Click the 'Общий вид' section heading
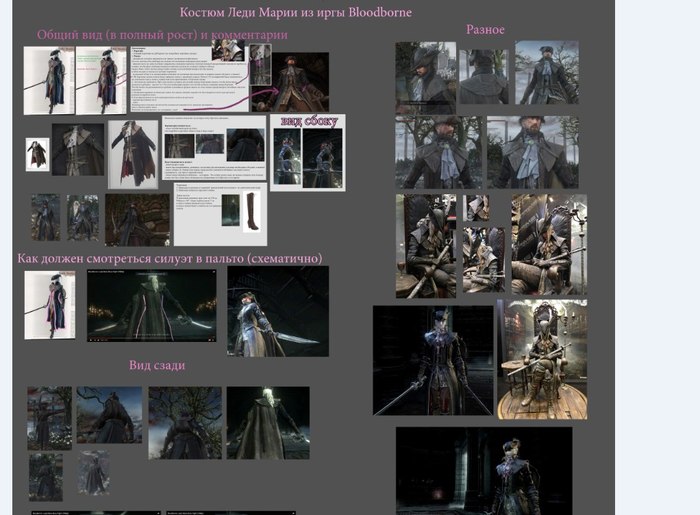700x515 pixels. coord(162,35)
